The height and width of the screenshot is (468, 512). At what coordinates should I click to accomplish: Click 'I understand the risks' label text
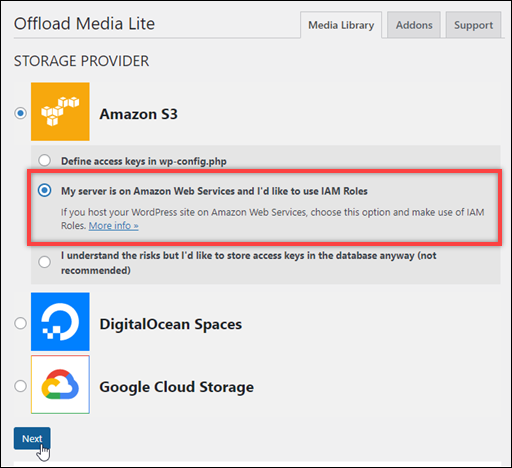pos(249,263)
